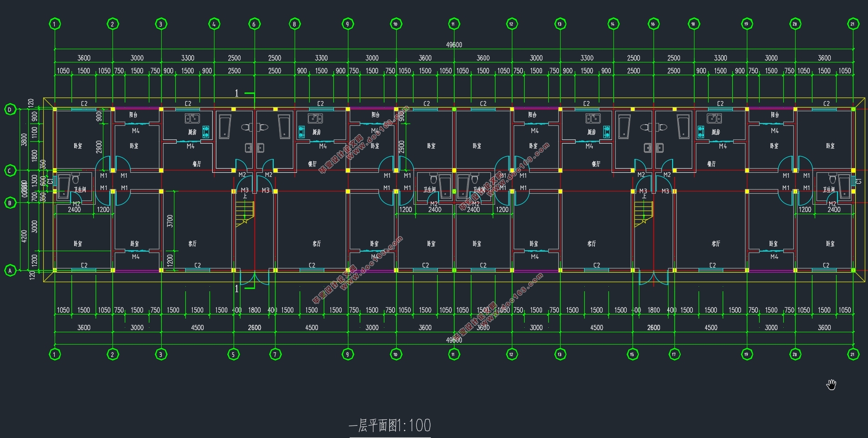
Task: Select the vertical 3700 dimension text
Action: point(170,221)
